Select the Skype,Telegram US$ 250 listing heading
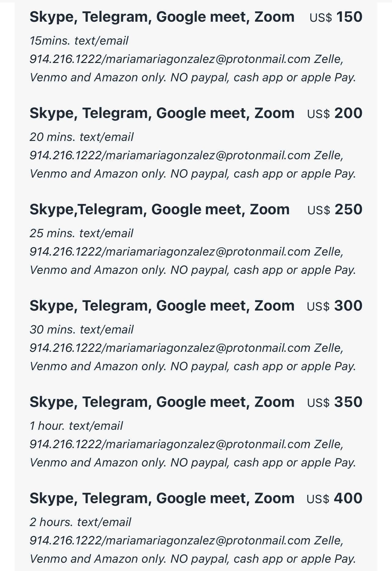 [160, 210]
